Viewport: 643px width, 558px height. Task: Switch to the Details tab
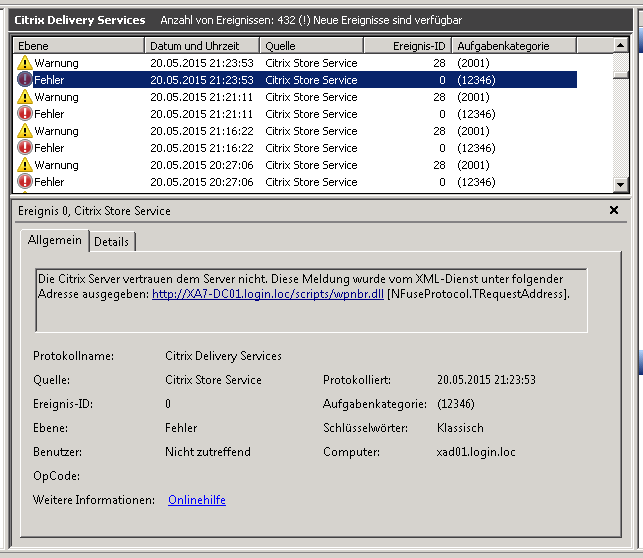tap(112, 242)
